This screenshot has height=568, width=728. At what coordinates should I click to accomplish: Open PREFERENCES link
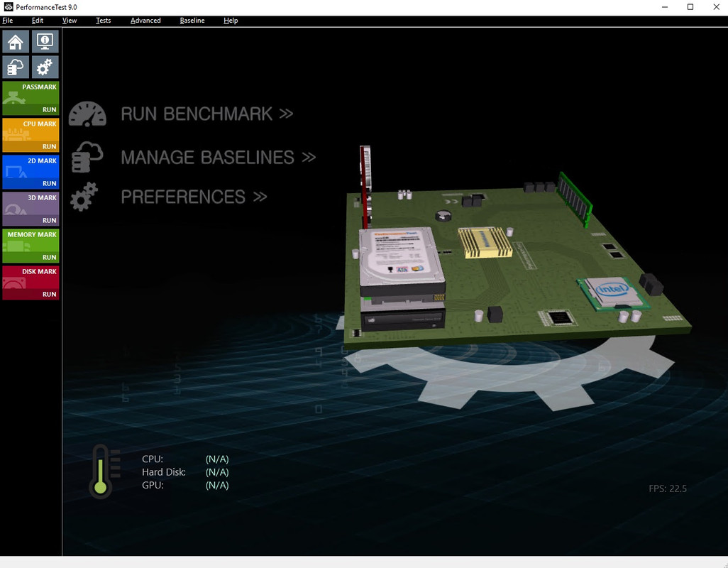click(x=194, y=197)
